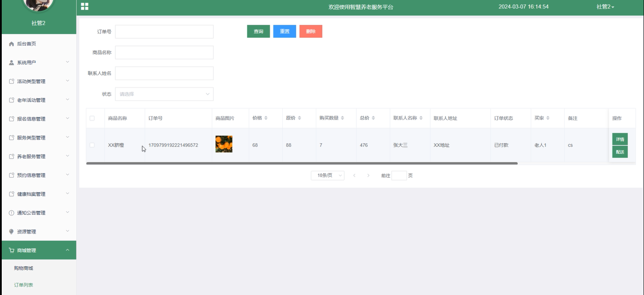The height and width of the screenshot is (295, 644).
Task: Collapse 商城管理 menu chevron
Action: [x=68, y=250]
